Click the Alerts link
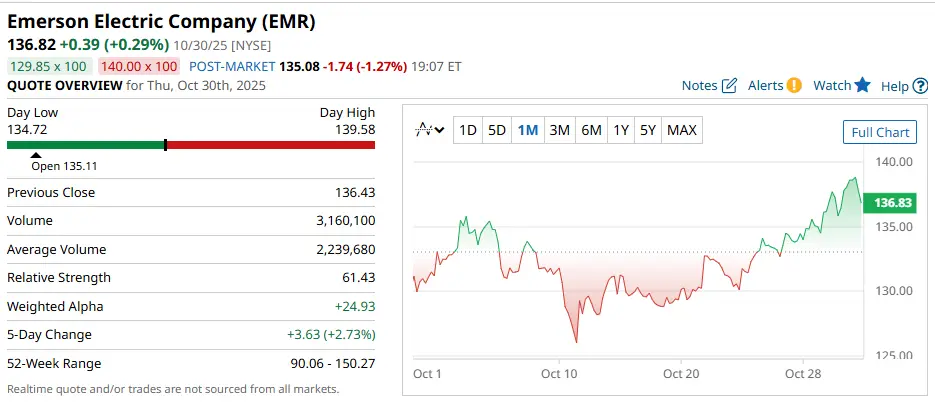The width and height of the screenshot is (935, 404). pyautogui.click(x=765, y=86)
